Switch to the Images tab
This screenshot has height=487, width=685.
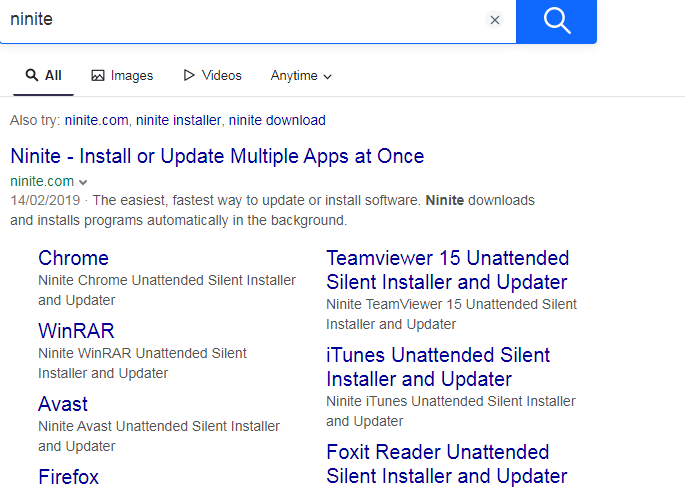coord(122,75)
